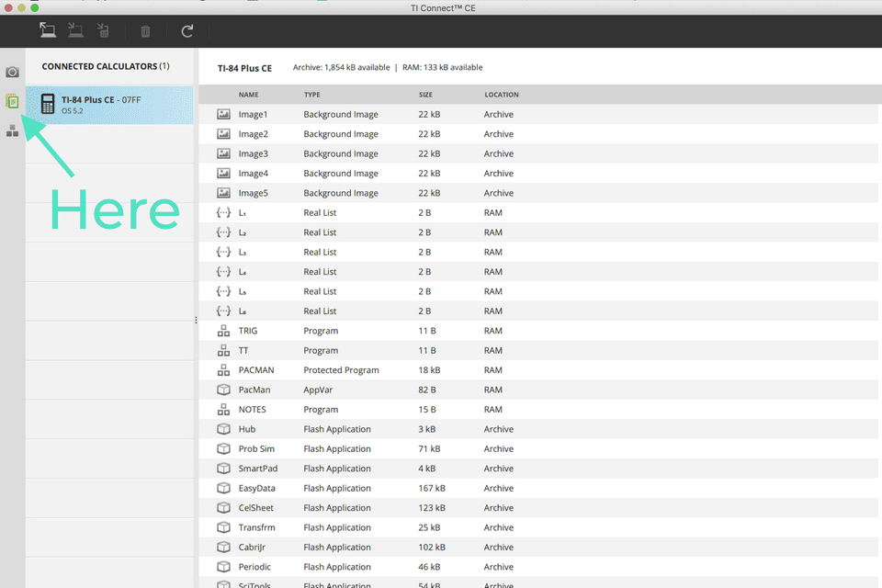The image size is (882, 588).
Task: Select the Image3 name text
Action: click(254, 153)
